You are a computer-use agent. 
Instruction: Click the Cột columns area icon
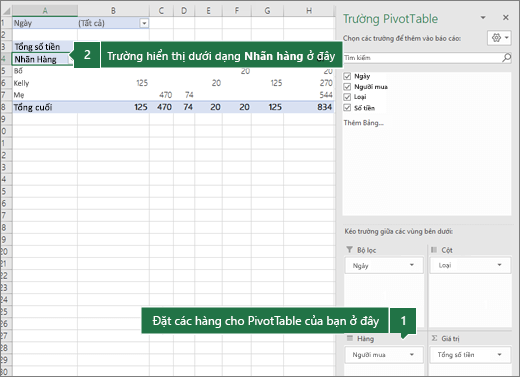click(x=434, y=250)
